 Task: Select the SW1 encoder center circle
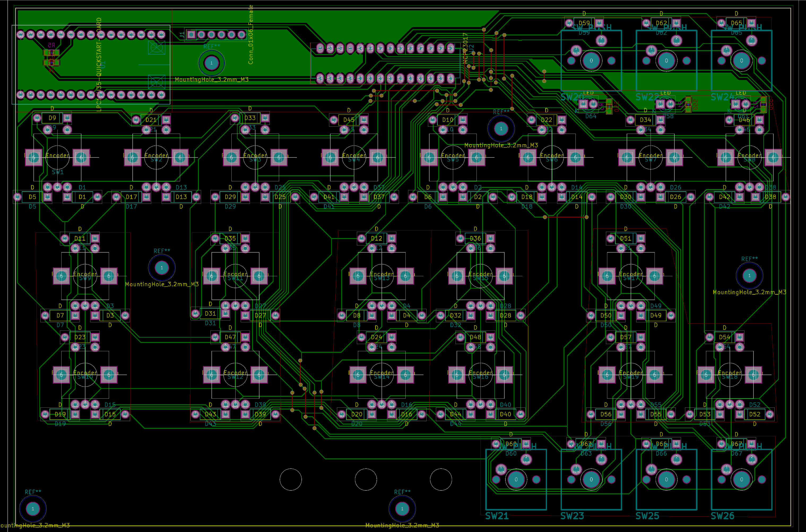click(57, 157)
